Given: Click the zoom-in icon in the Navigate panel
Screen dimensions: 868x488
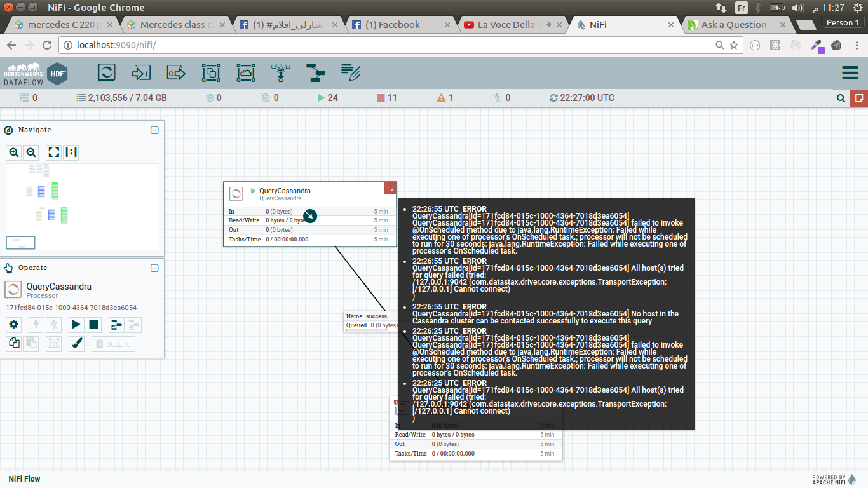Looking at the screenshot, I should pos(13,152).
